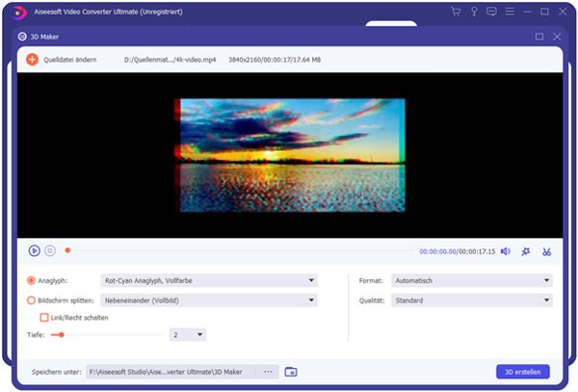Minimize the main Aiseesoft window
Viewport: 578px width, 392px height.
(x=527, y=12)
